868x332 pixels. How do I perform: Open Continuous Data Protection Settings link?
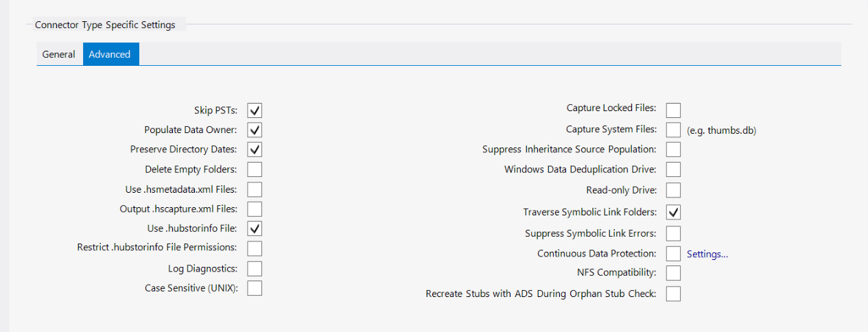click(707, 254)
